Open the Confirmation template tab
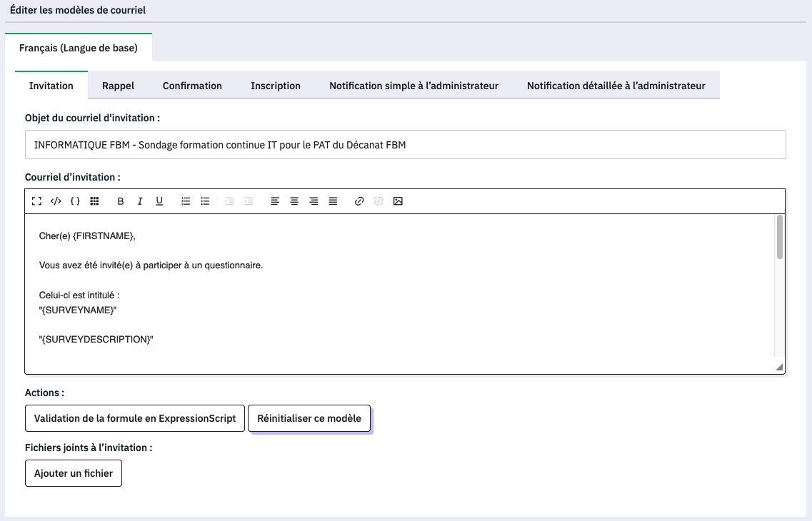Viewport: 812px width, 521px height. (x=192, y=86)
